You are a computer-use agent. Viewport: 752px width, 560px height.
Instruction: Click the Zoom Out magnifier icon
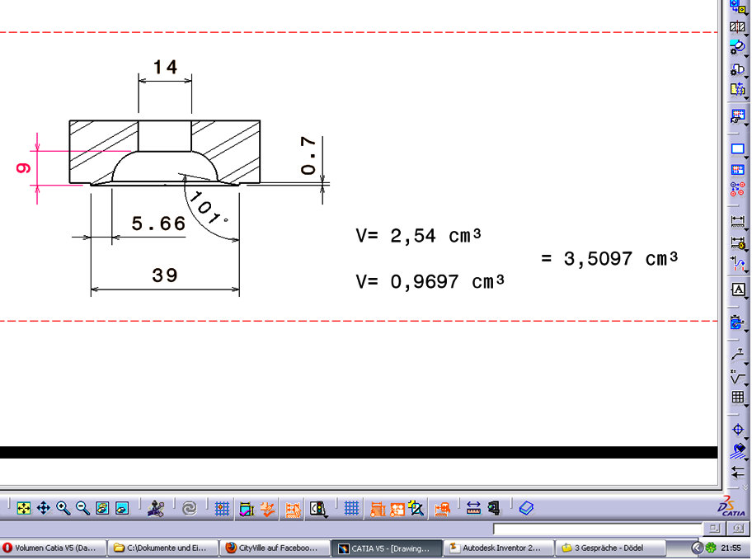point(83,509)
